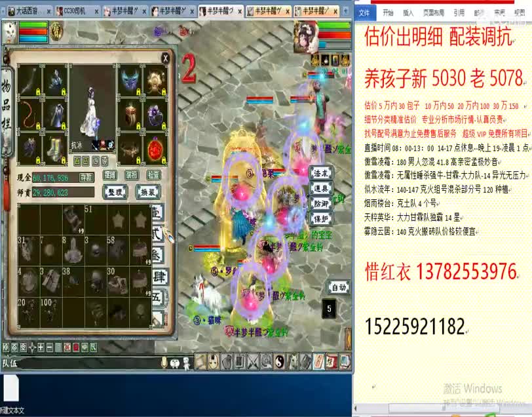The width and height of the screenshot is (532, 417).
Task: Open the 引用 ribbon tab
Action: [459, 13]
